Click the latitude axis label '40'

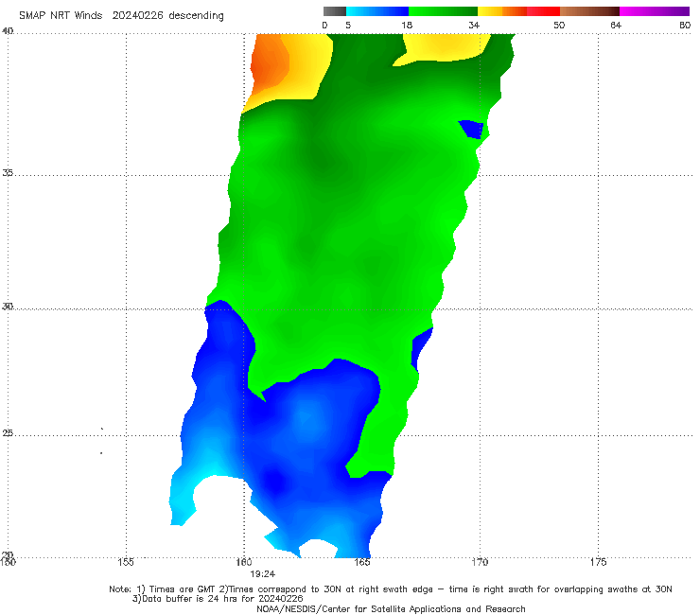(8, 31)
